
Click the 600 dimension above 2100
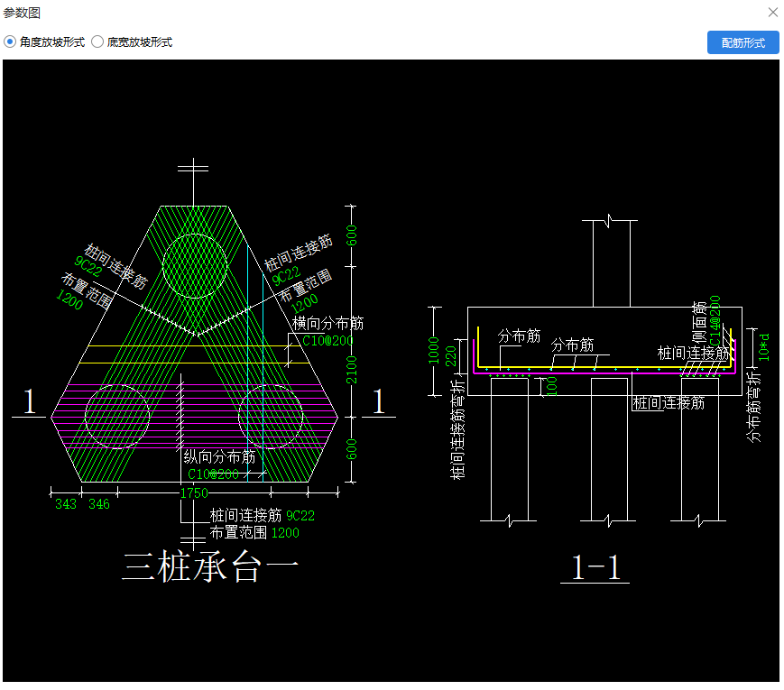point(352,235)
